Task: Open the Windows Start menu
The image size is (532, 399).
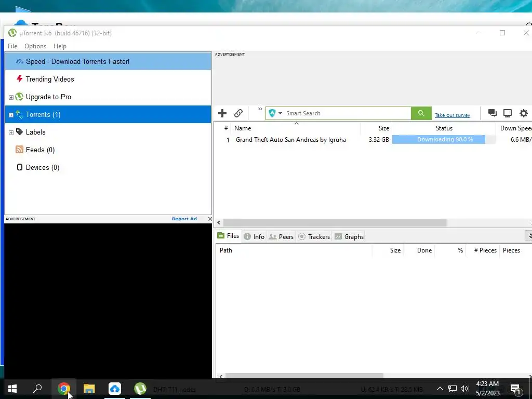Action: 12,389
